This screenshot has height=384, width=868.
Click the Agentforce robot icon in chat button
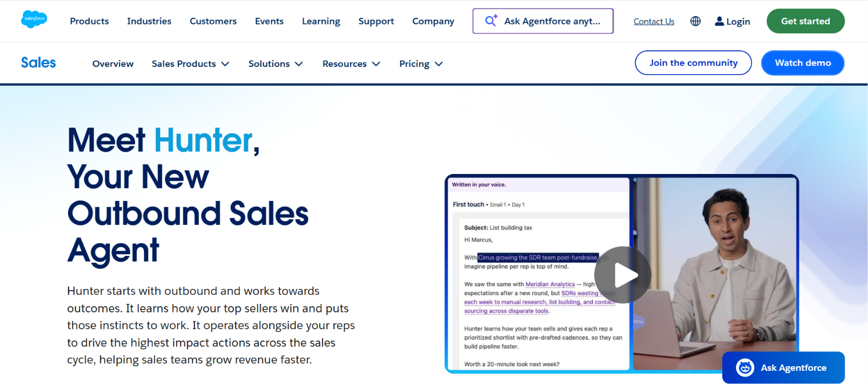point(745,367)
